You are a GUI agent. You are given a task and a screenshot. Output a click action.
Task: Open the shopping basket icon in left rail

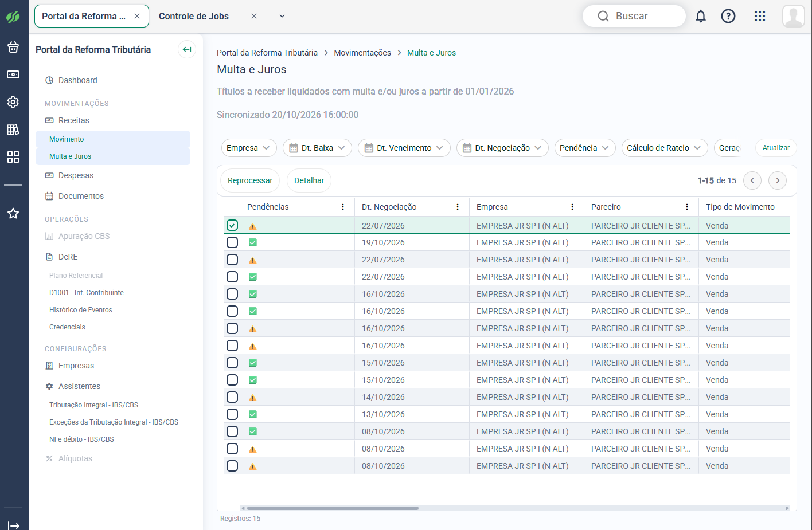click(x=13, y=47)
